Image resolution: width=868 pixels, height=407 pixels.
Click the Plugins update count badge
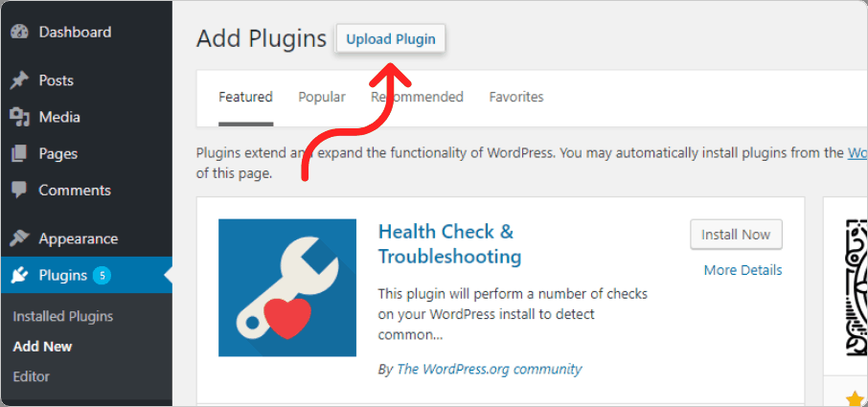102,276
